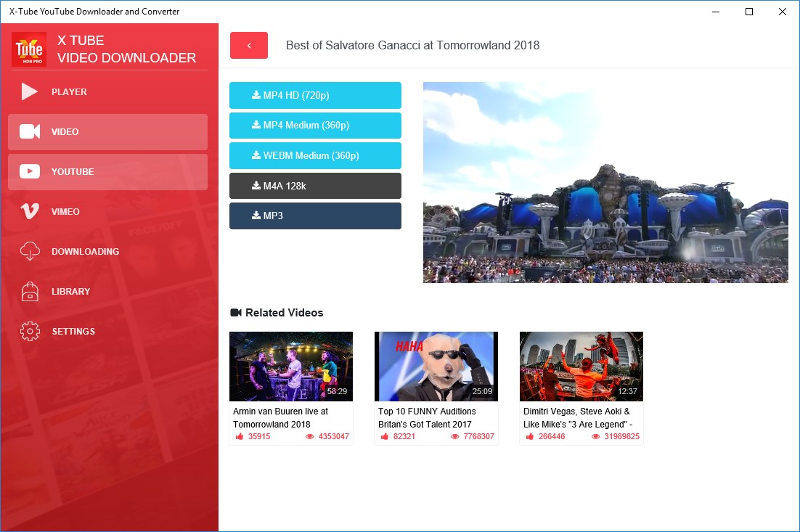The width and height of the screenshot is (800, 532).
Task: Click the 58:29 duration badge
Action: click(x=337, y=391)
